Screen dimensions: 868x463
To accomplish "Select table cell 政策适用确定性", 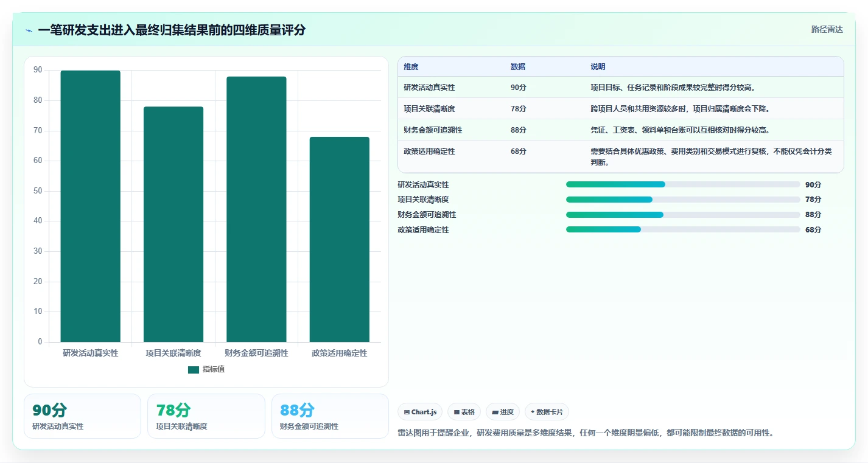I will coord(429,151).
